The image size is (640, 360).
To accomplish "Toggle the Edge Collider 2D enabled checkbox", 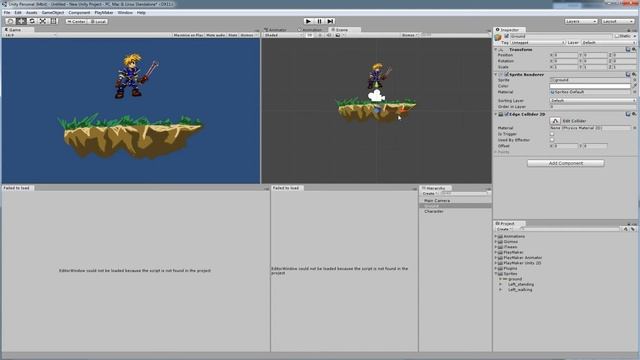I will tap(507, 114).
